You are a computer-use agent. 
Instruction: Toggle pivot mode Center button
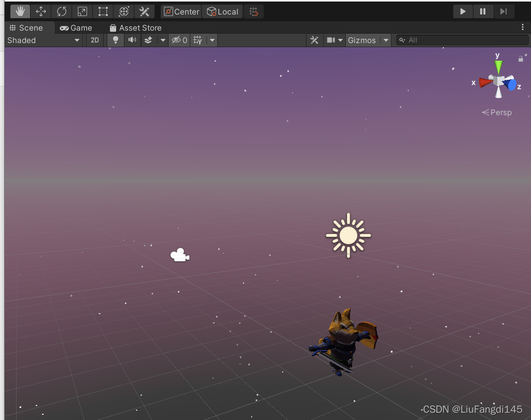tap(181, 11)
